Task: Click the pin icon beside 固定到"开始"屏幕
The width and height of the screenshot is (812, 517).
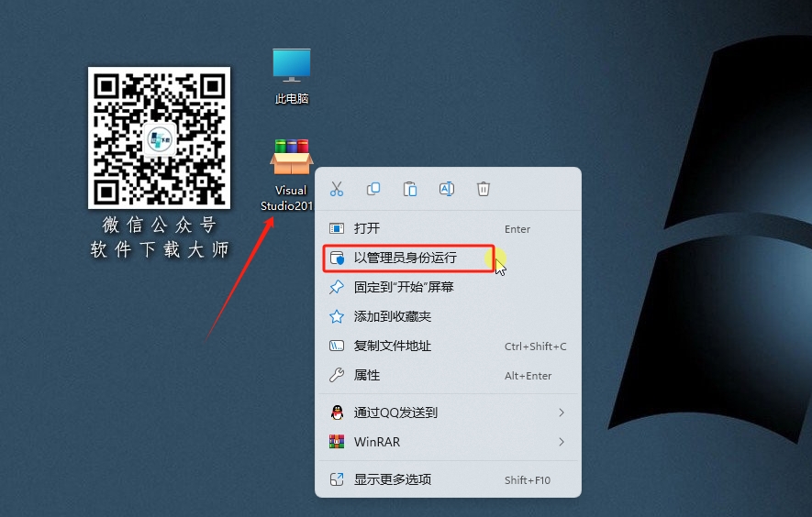Action: (x=337, y=287)
